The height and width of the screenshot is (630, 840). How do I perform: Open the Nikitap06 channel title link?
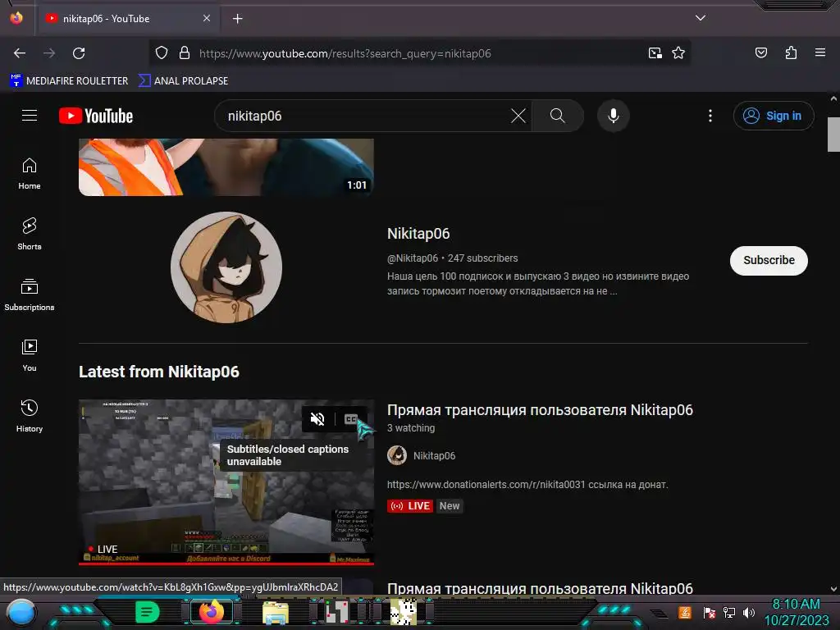click(418, 234)
